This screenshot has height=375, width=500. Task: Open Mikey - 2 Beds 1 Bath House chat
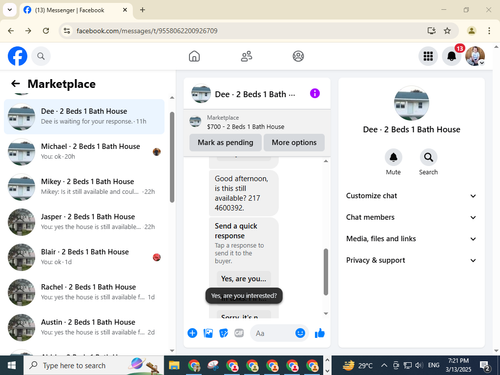click(x=84, y=187)
